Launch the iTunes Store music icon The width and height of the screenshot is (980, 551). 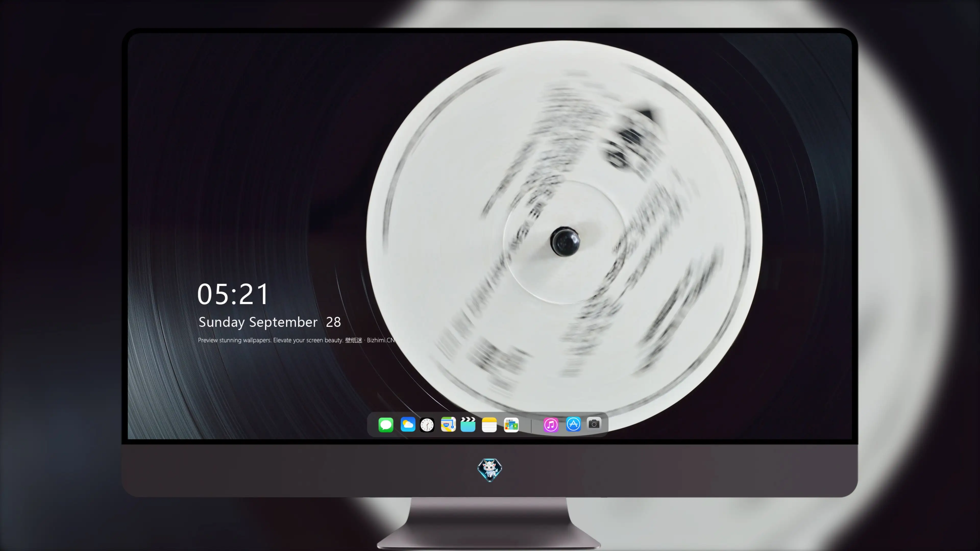tap(551, 425)
